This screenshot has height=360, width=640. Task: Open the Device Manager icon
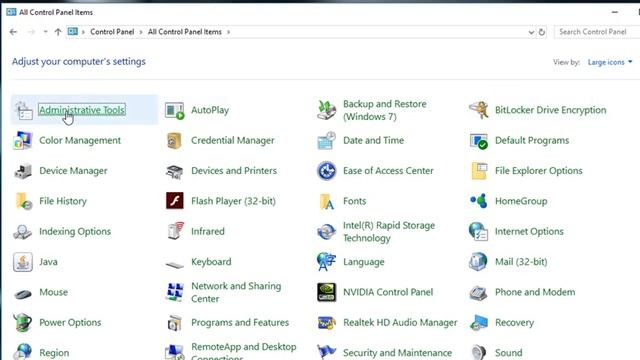[x=23, y=171]
